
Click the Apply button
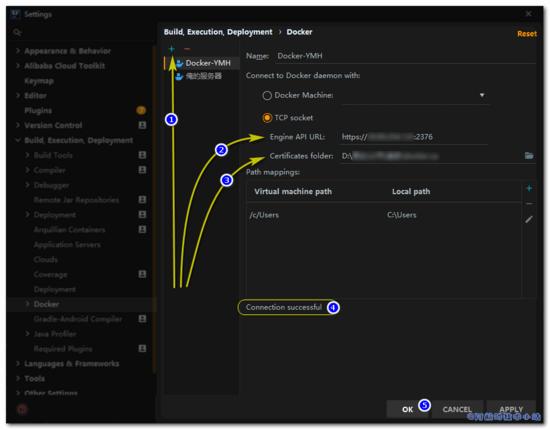pos(511,409)
